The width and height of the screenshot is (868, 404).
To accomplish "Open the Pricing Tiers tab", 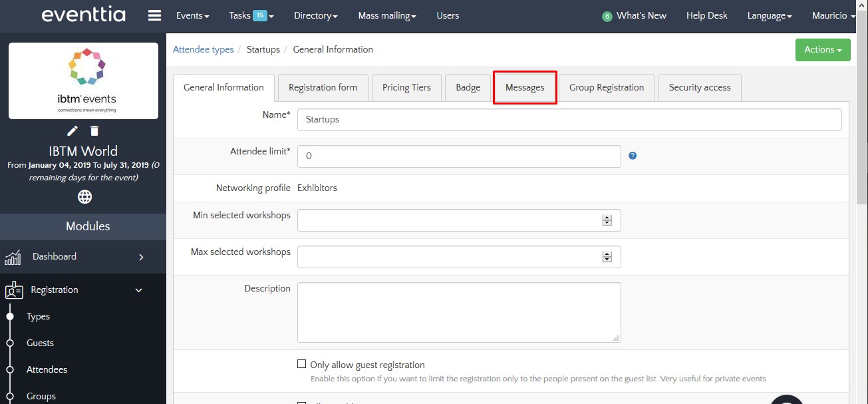I will (x=406, y=87).
